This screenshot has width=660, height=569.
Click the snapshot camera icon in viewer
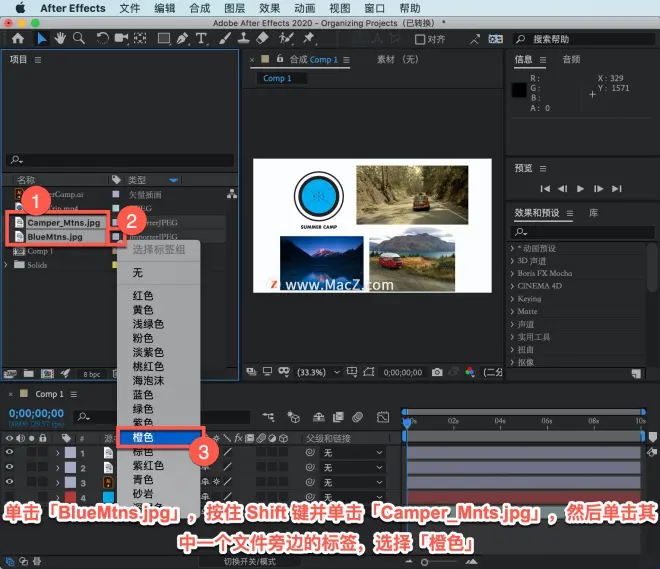click(437, 372)
